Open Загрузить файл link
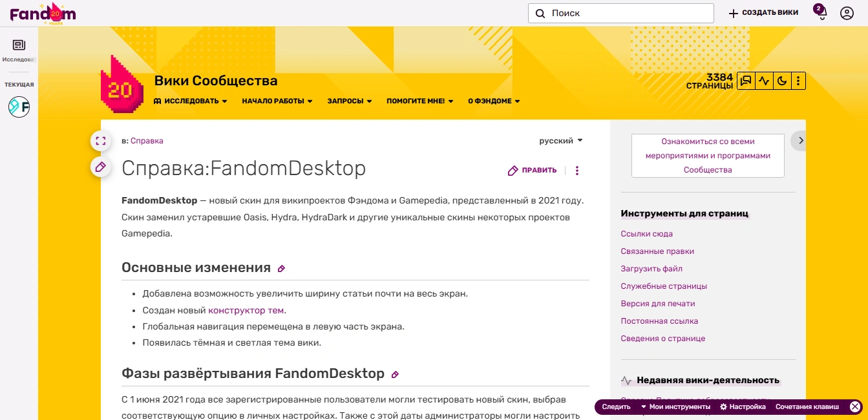This screenshot has width=868, height=420. (x=651, y=269)
